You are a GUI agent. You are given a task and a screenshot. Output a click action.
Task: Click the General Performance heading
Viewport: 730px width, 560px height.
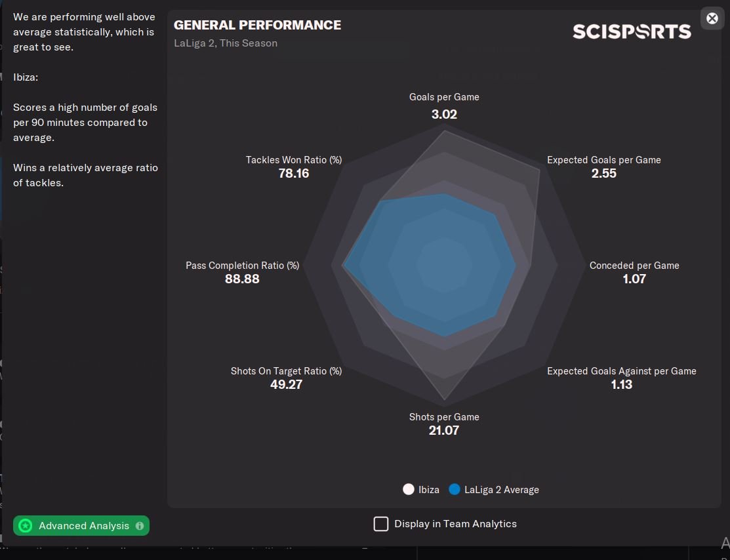pyautogui.click(x=258, y=25)
